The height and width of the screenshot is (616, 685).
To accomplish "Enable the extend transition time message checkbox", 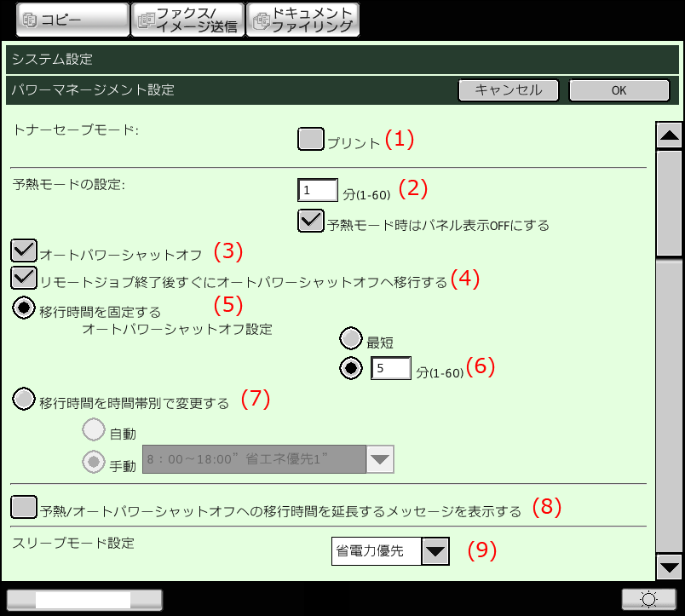I will (x=25, y=507).
